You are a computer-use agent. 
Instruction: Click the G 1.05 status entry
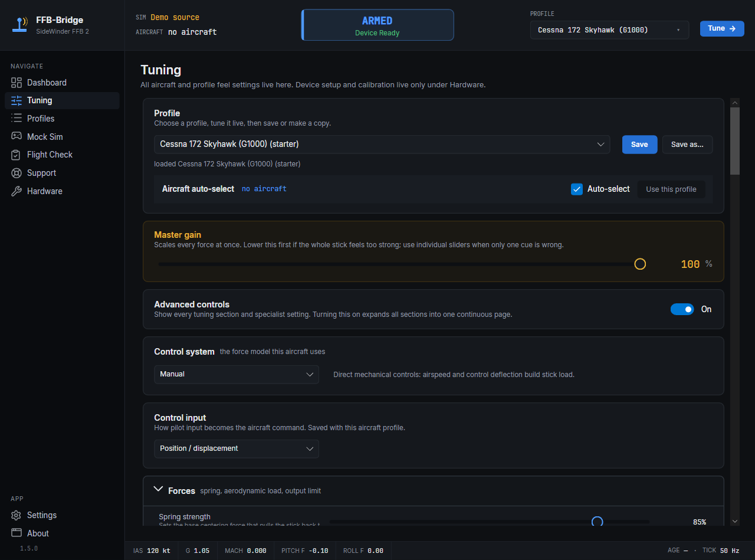(x=198, y=551)
